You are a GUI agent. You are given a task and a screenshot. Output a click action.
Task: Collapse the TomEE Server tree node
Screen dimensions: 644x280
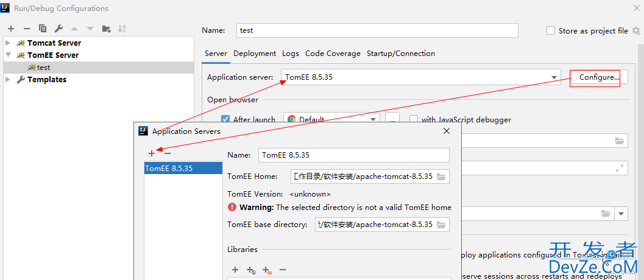(x=8, y=55)
